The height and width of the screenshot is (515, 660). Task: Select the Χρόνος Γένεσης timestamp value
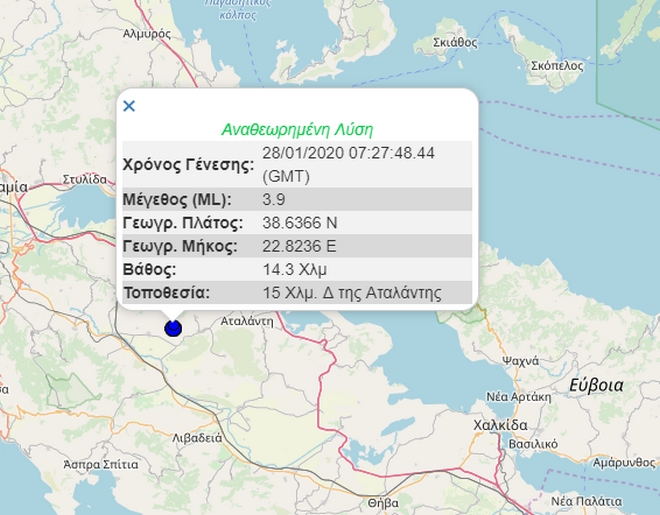click(x=347, y=163)
